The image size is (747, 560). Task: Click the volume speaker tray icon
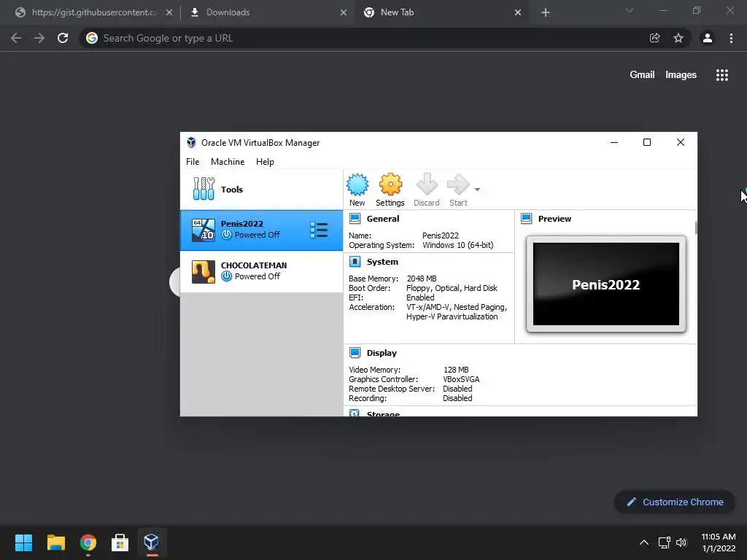click(x=681, y=542)
